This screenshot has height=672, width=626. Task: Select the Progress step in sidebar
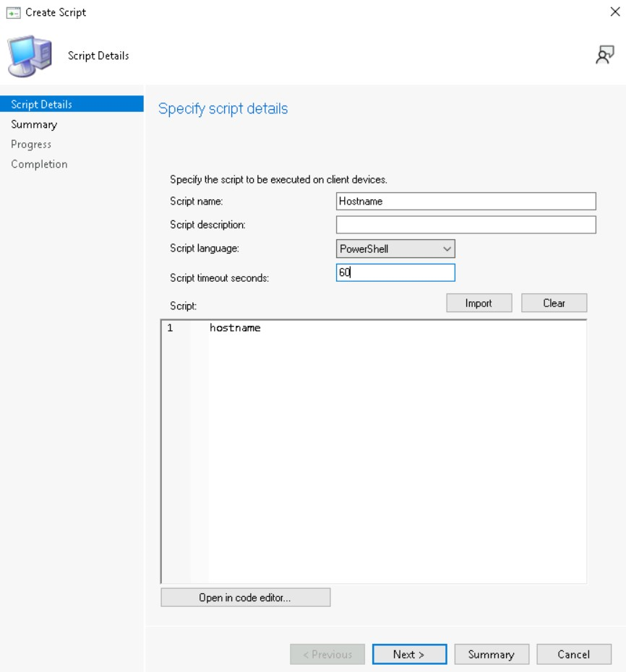click(x=31, y=145)
